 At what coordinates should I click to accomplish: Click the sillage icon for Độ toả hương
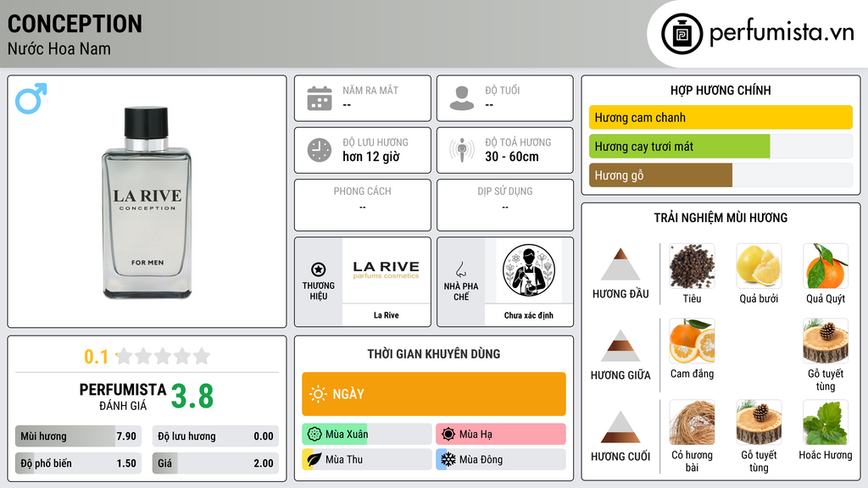[x=462, y=150]
